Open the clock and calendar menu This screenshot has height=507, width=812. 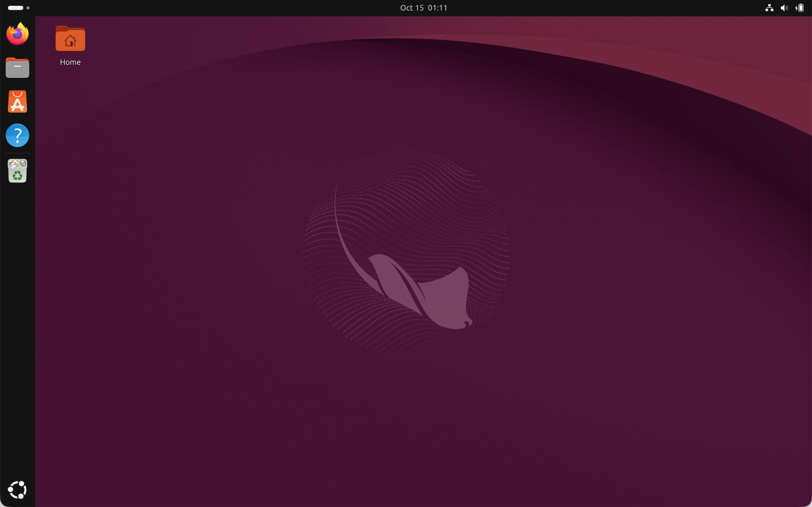coord(424,8)
